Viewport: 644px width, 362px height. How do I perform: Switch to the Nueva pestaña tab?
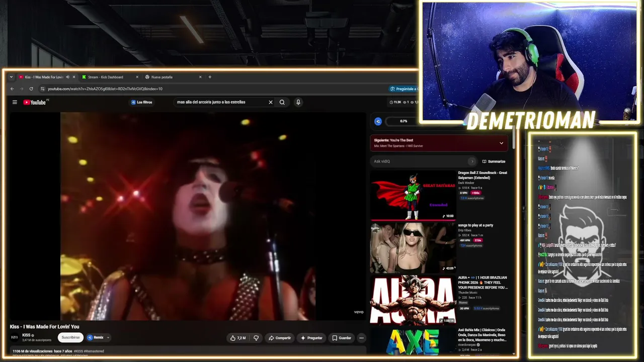pyautogui.click(x=174, y=77)
